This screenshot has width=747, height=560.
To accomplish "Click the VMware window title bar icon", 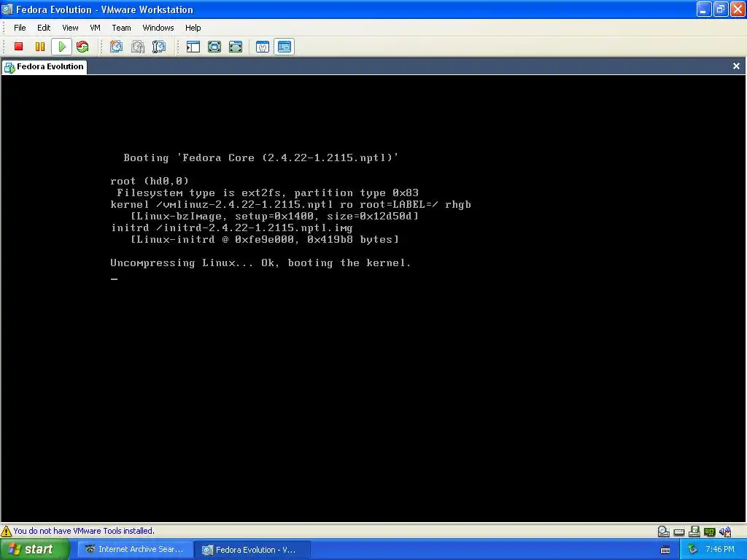I will pyautogui.click(x=7, y=9).
